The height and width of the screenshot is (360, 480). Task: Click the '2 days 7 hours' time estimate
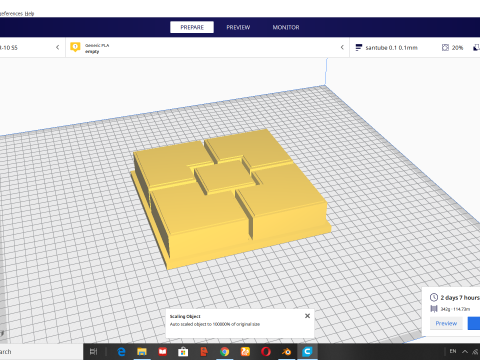(x=460, y=298)
